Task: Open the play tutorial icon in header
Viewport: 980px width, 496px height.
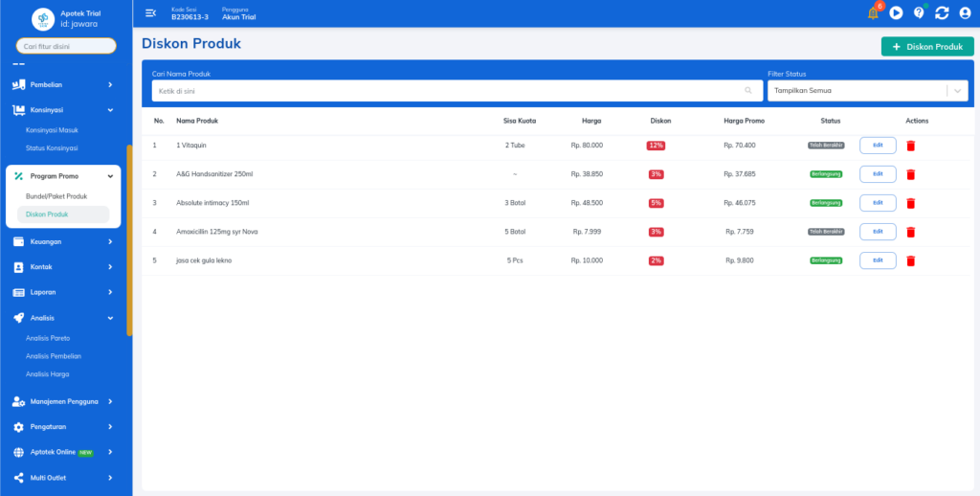Action: (x=896, y=13)
